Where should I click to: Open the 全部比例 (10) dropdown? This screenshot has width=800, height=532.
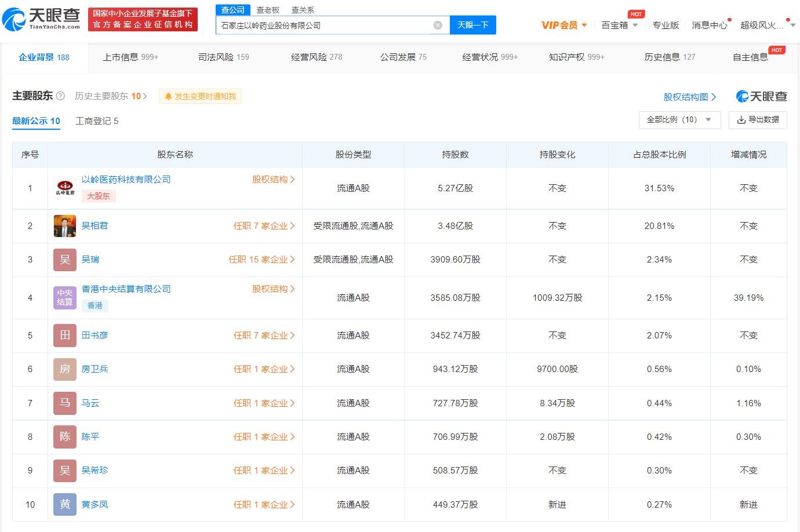pos(679,120)
